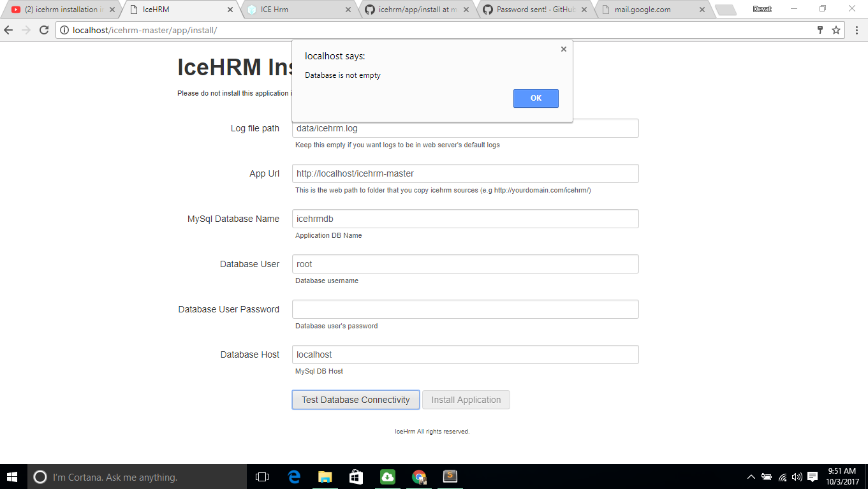
Task: Open the Windows Store taskbar icon
Action: pos(356,476)
